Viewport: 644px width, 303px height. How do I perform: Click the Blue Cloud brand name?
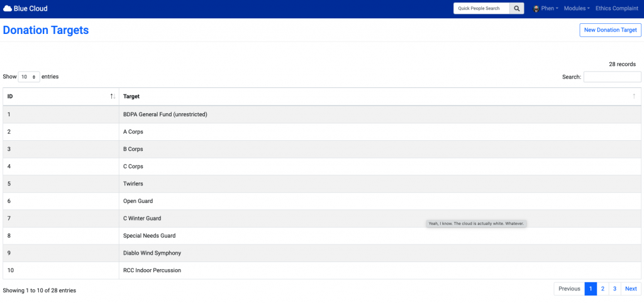pos(30,9)
